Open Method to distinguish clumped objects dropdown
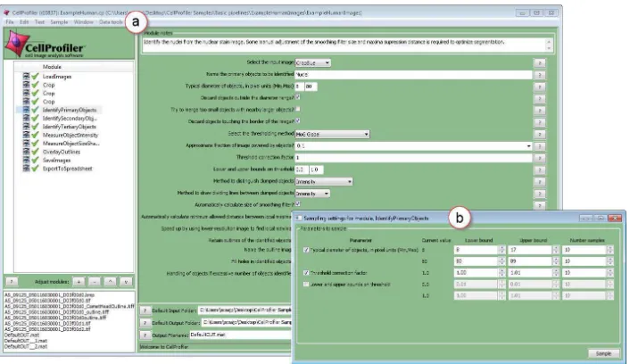 [324, 182]
